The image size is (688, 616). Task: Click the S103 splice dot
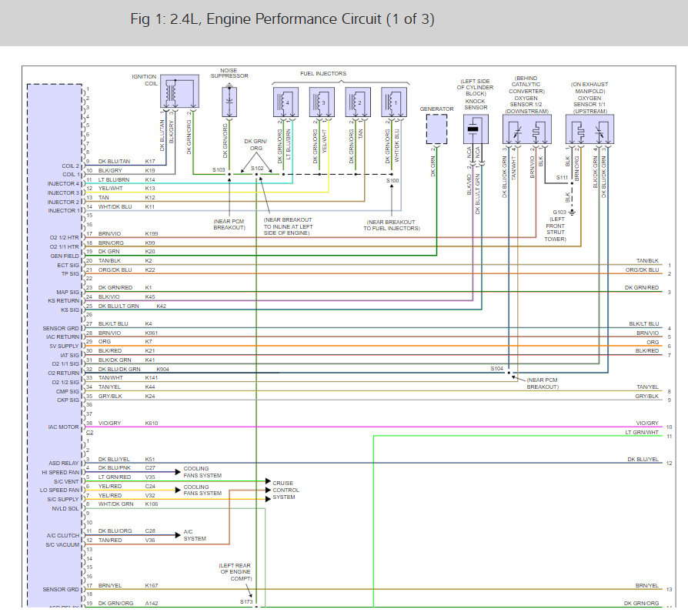(x=229, y=174)
